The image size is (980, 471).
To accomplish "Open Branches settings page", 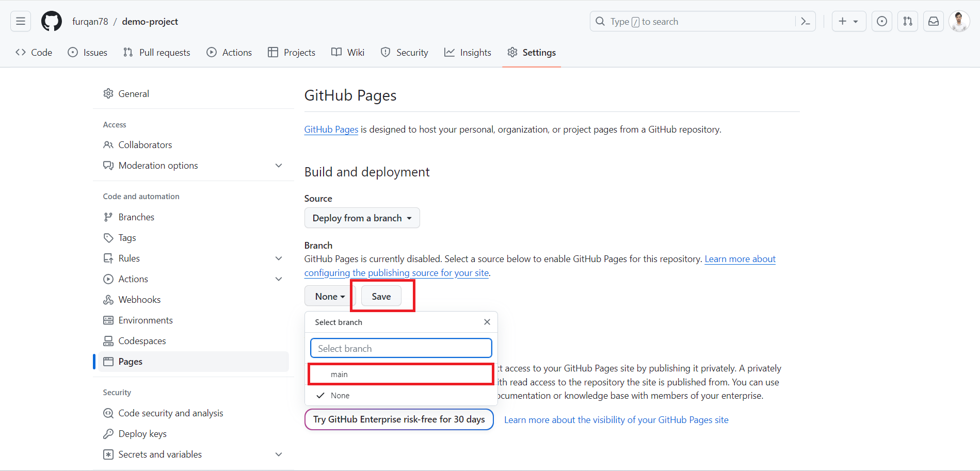I will [194, 217].
